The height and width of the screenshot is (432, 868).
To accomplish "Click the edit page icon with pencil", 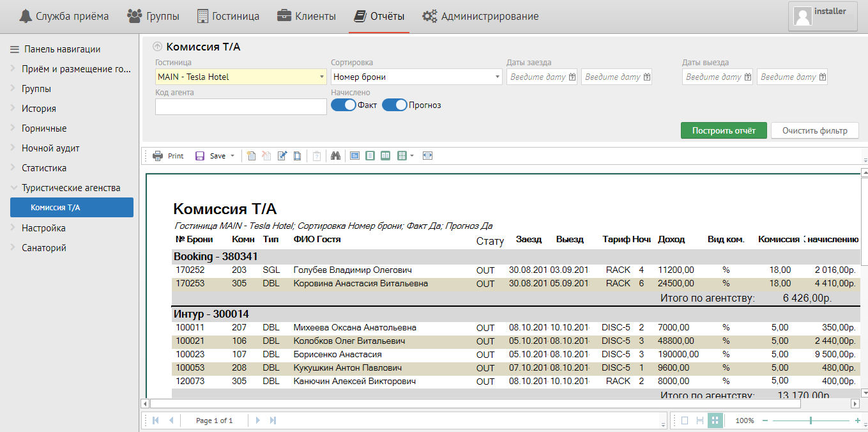I will point(282,156).
